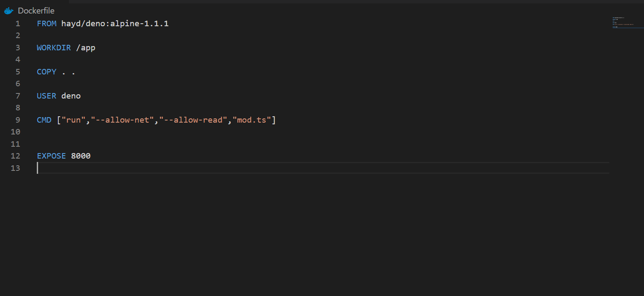The image size is (644, 296).
Task: Click the CMD keyword on line 9
Action: [44, 120]
